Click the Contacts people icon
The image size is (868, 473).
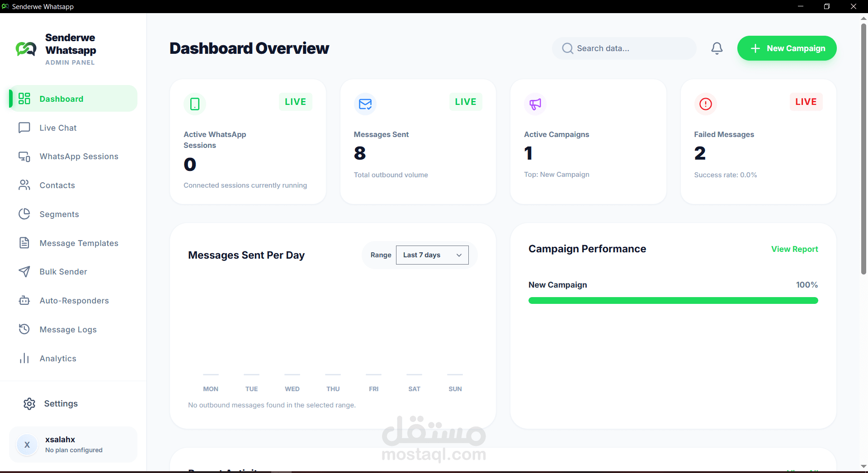point(24,185)
